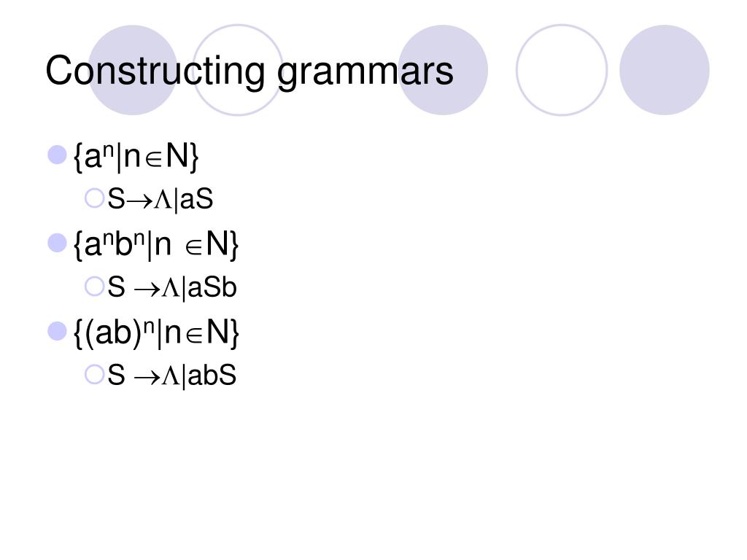
Task: Click the first filled lavender circle
Action: 133,70
